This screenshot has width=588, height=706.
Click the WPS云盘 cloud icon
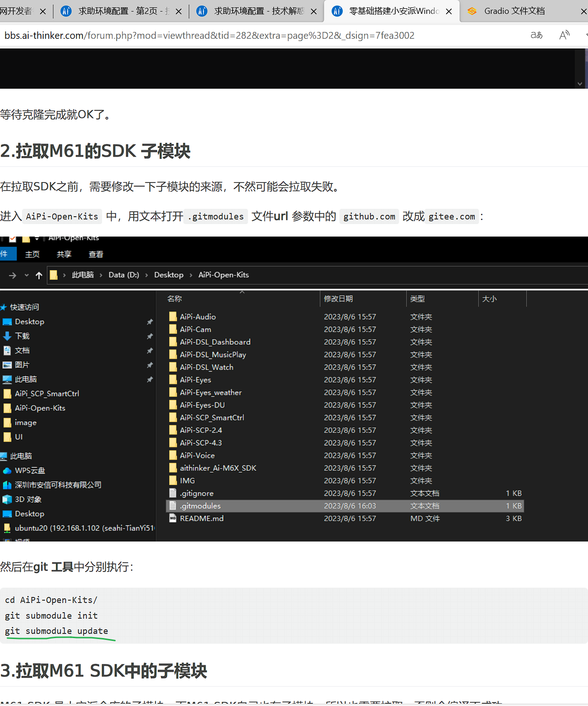(7, 471)
